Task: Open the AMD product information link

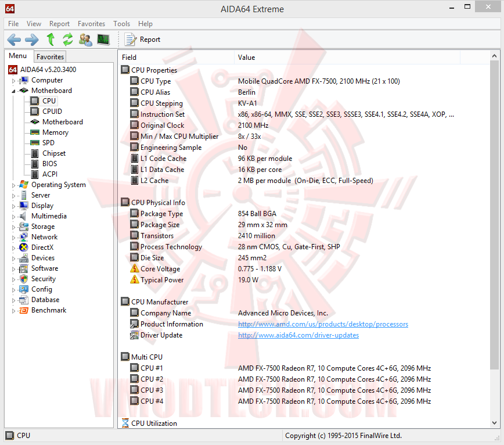Action: pyautogui.click(x=323, y=324)
